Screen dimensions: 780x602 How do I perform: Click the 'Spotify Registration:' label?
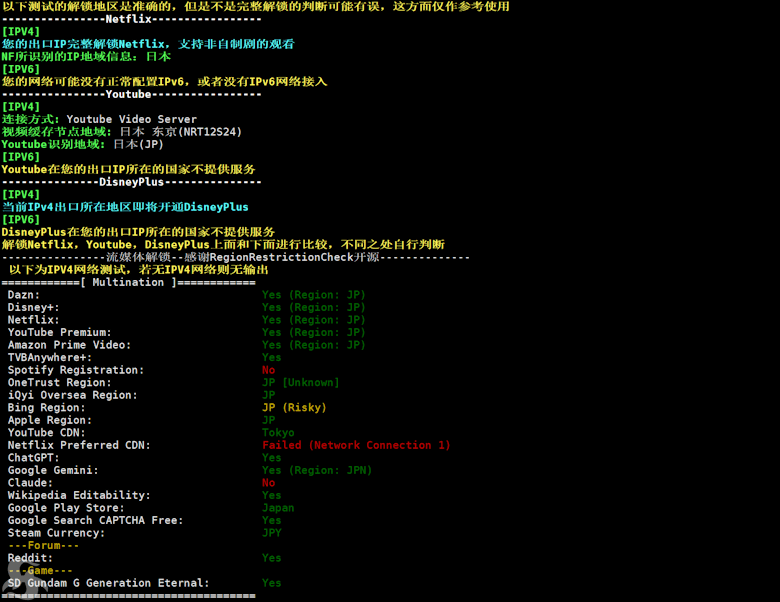click(76, 370)
